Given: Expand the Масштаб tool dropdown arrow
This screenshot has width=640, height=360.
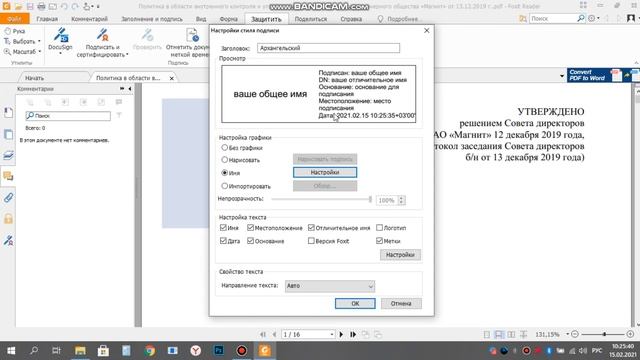Looking at the screenshot, I should click(x=40, y=52).
